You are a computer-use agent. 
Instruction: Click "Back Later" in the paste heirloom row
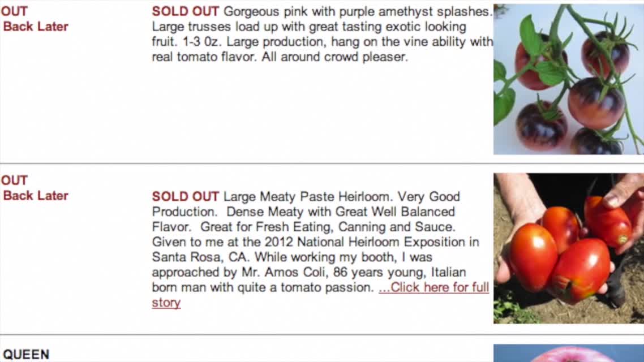[36, 196]
